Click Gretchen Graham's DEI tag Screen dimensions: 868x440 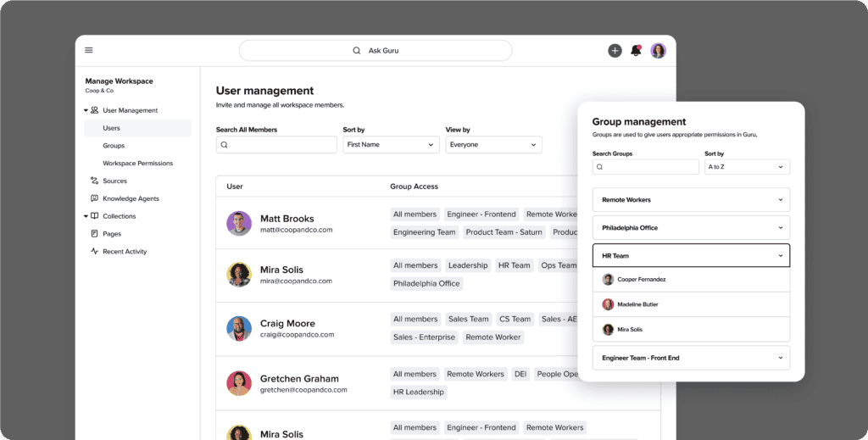tap(520, 374)
